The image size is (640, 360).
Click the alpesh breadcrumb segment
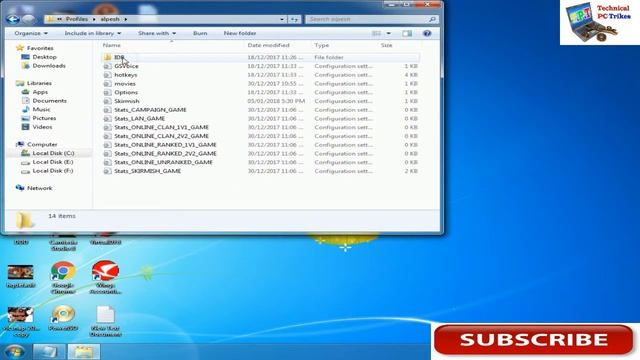(110, 19)
